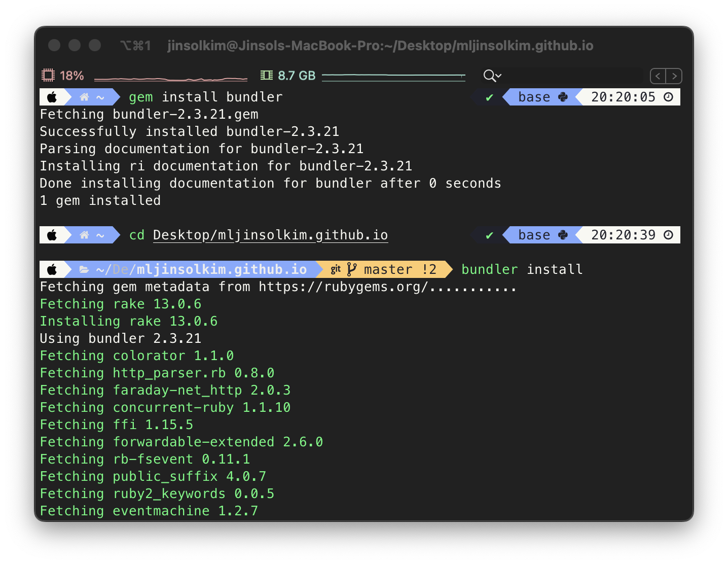
Task: Click Apple logo on gem install prompt
Action: pyautogui.click(x=52, y=97)
